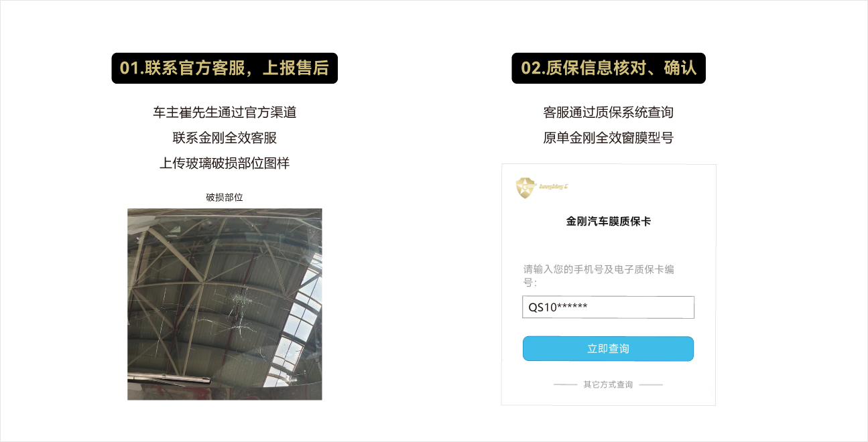This screenshot has height=442, width=868.
Task: Click the 破损部位 caption above the photo
Action: tap(225, 198)
